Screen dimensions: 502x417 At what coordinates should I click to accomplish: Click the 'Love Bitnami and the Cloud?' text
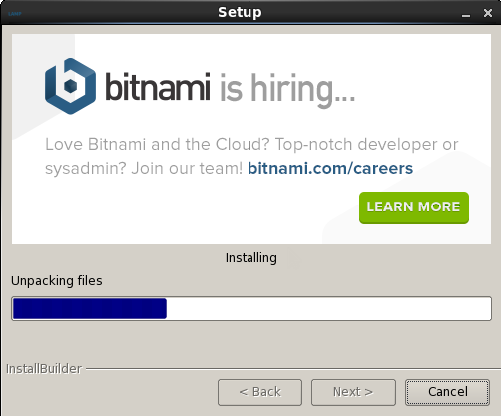point(157,144)
